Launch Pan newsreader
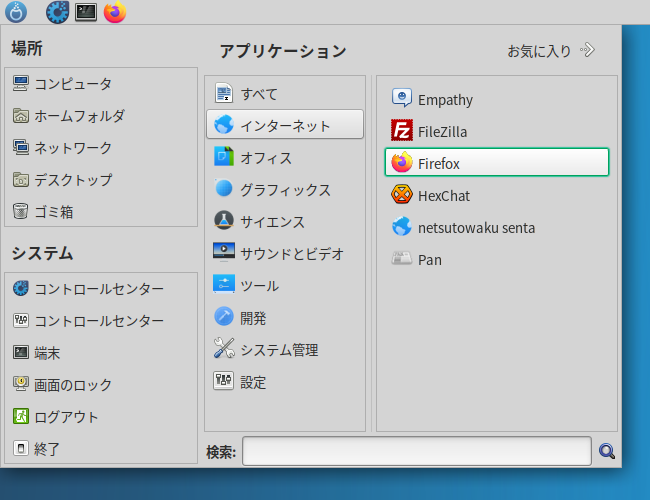The width and height of the screenshot is (650, 500). 497,259
